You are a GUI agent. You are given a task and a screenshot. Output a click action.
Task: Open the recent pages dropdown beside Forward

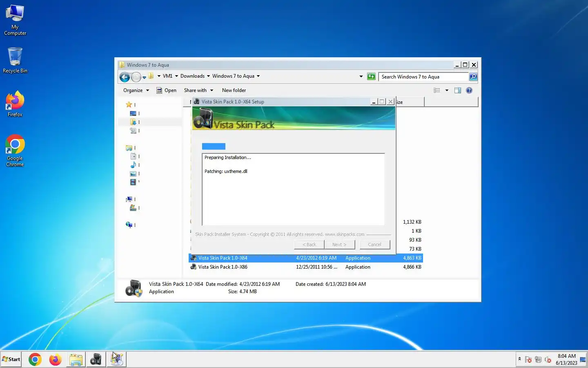[144, 77]
